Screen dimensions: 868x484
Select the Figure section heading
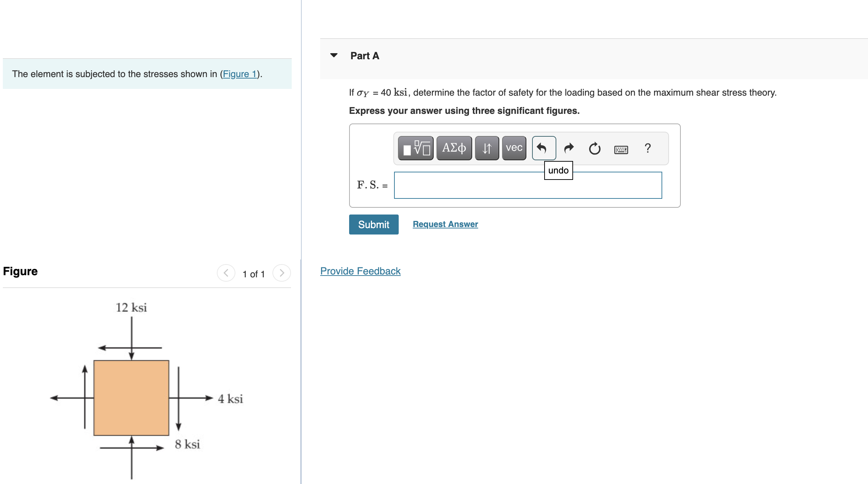pyautogui.click(x=20, y=271)
